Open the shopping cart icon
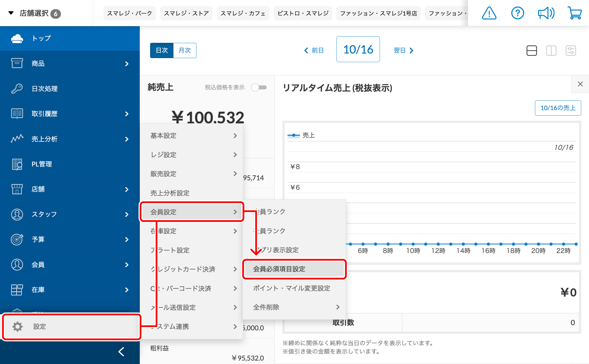The image size is (589, 364). [x=575, y=13]
